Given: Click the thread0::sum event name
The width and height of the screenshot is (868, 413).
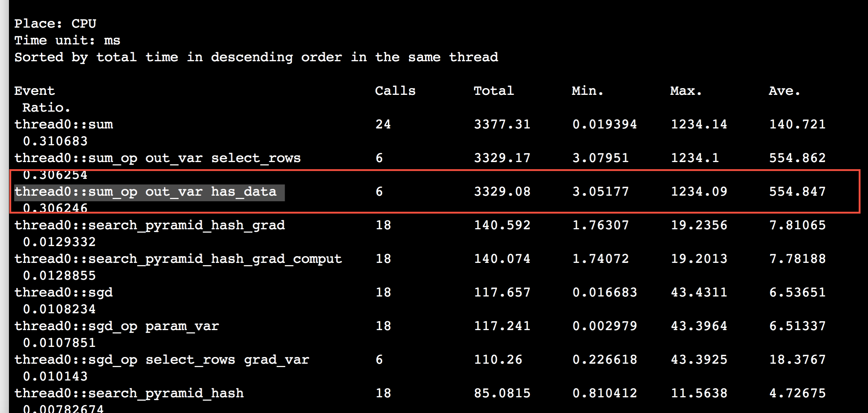Looking at the screenshot, I should tap(63, 124).
